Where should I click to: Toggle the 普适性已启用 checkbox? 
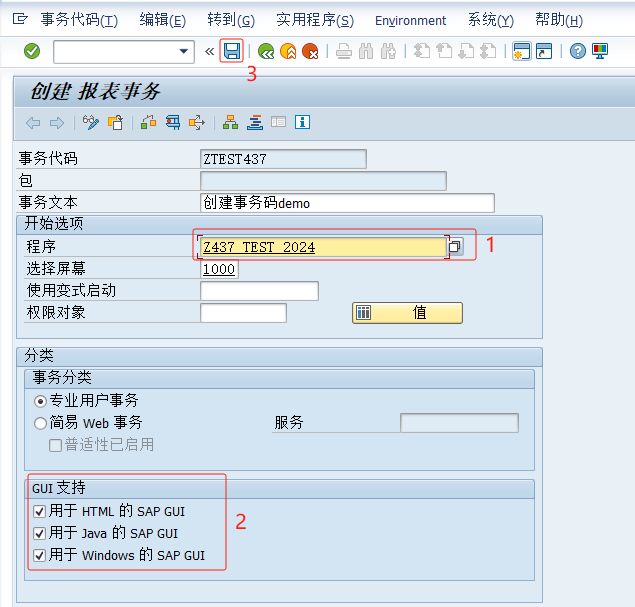55,445
